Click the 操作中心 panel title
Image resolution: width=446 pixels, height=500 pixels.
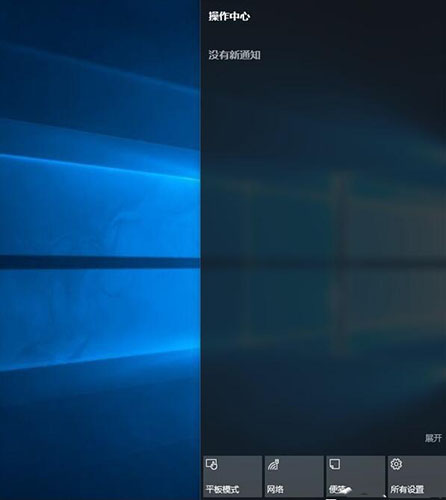click(x=229, y=16)
